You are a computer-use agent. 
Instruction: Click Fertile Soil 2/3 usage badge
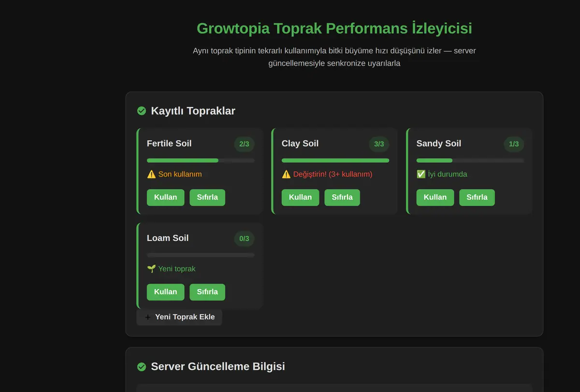[244, 144]
